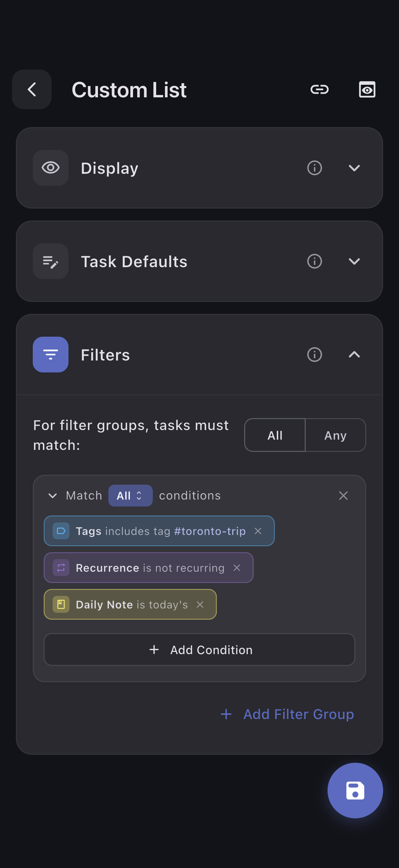This screenshot has width=399, height=868.
Task: Remove the Daily Note condition
Action: point(200,604)
